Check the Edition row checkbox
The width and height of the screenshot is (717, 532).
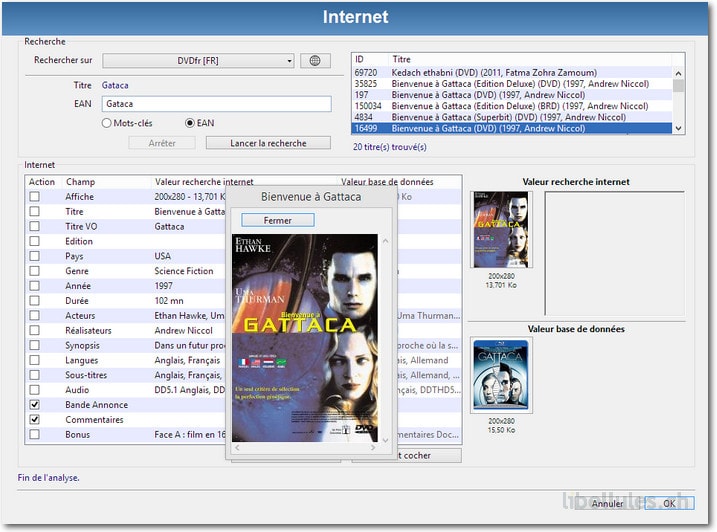coord(34,241)
